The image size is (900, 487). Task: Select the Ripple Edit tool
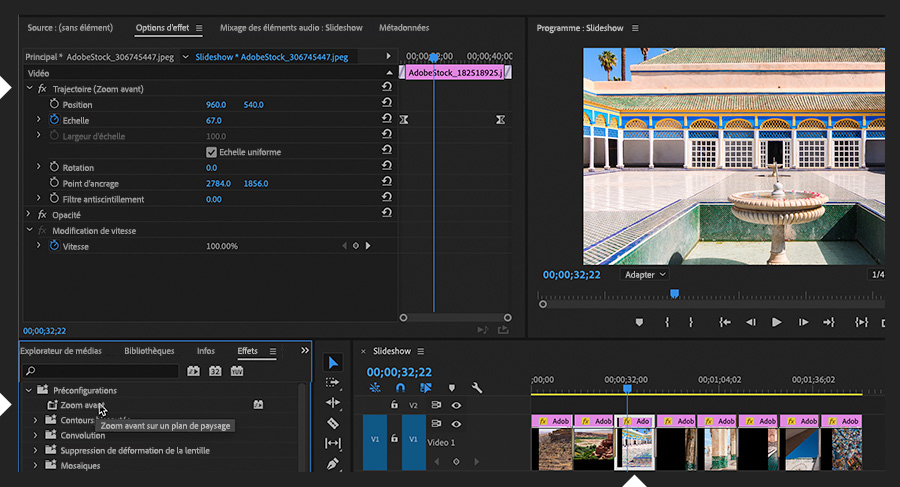coord(333,402)
